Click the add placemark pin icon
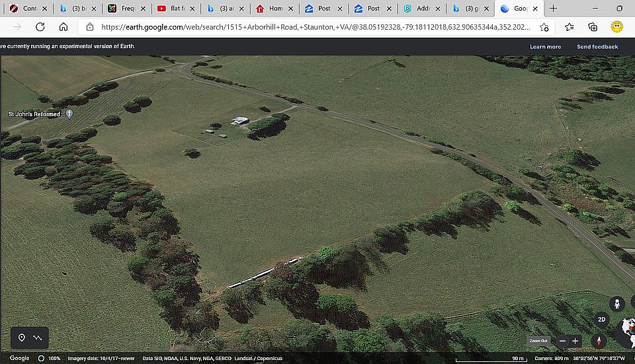Screen dimensions: 635x364 pyautogui.click(x=21, y=338)
